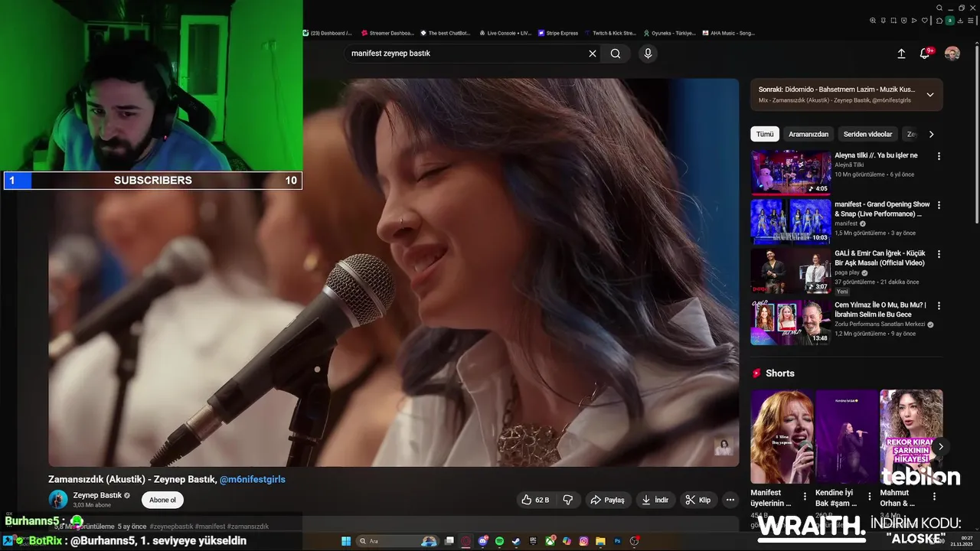
Task: Click the Windows taskbar Ara search box
Action: click(397, 541)
